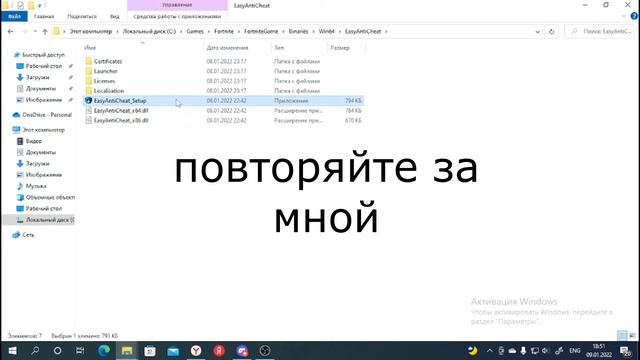
Task: Open Быстрый доступ in navigation pane
Action: pyautogui.click(x=43, y=55)
